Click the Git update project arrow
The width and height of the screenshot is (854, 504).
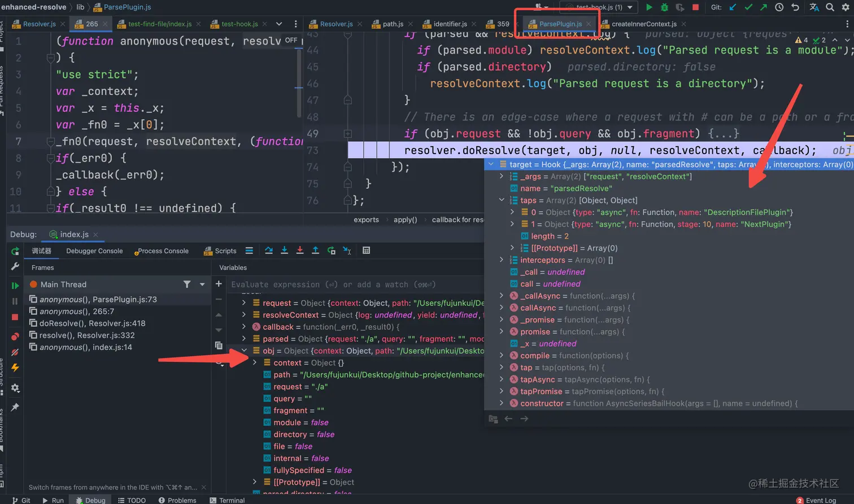click(x=733, y=7)
